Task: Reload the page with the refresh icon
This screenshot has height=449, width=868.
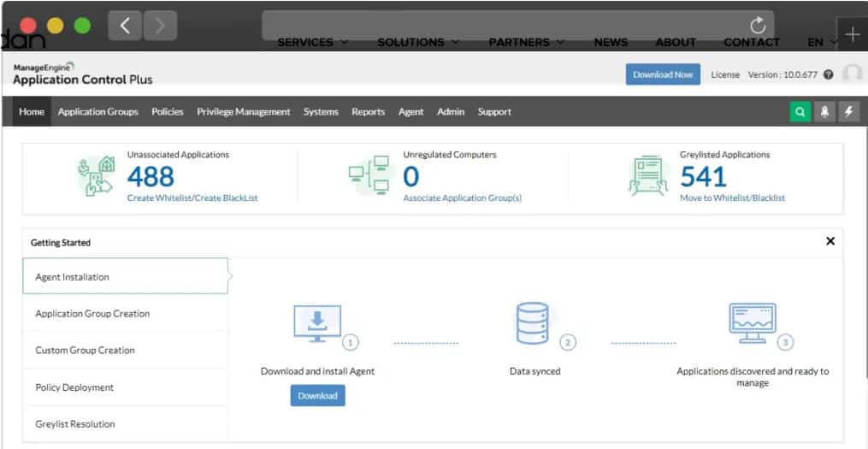Action: 758,26
